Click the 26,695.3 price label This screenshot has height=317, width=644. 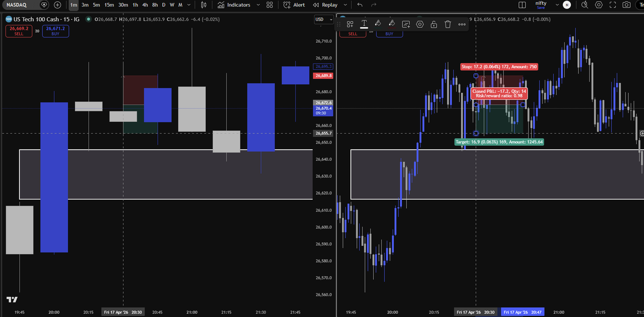323,67
